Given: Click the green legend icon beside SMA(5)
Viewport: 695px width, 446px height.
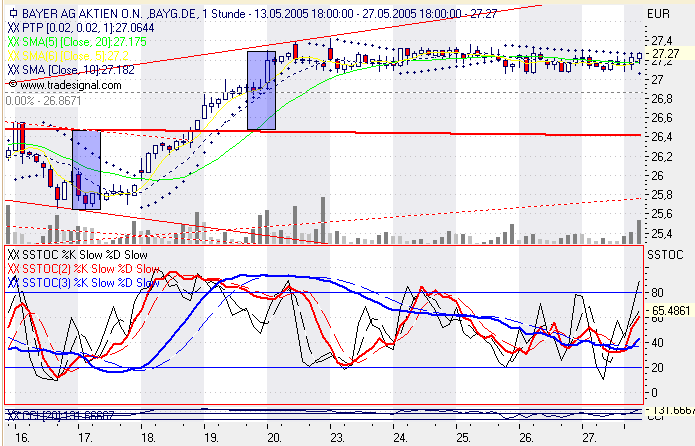Looking at the screenshot, I should 14,42.
